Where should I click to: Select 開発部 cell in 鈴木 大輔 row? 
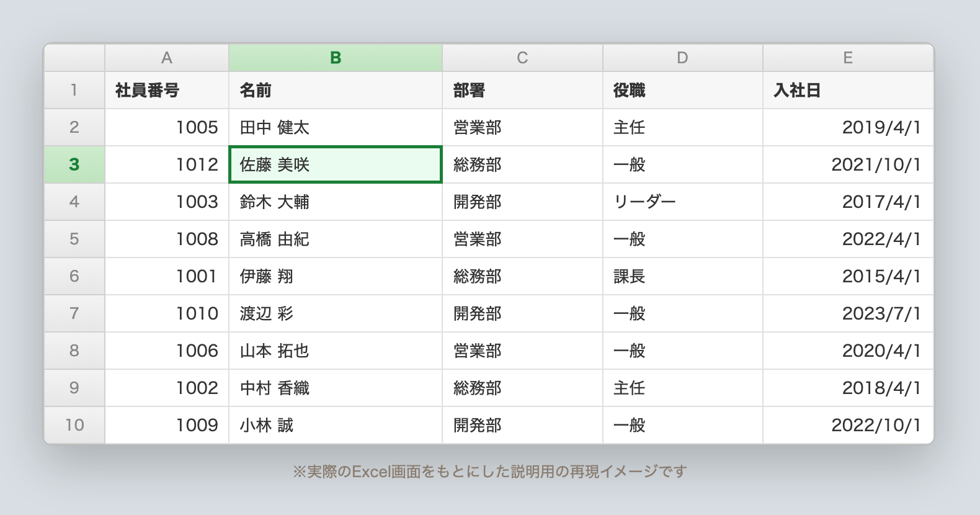(x=522, y=202)
